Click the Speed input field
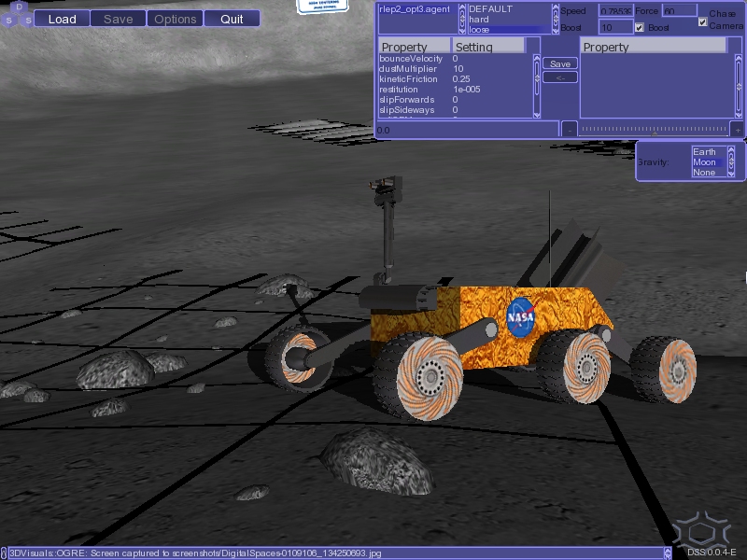The height and width of the screenshot is (560, 747). pyautogui.click(x=615, y=11)
